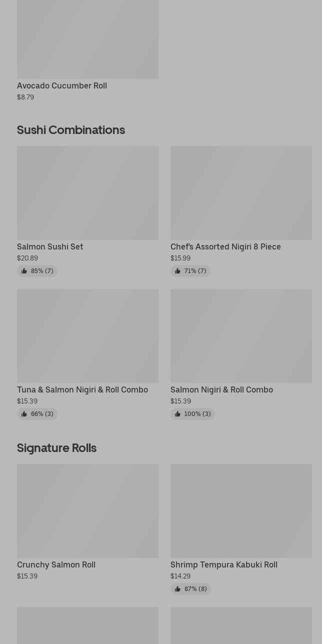Click thumbs-up icon on Tuna & Salmon Combo
The width and height of the screenshot is (322, 644).
coord(24,414)
